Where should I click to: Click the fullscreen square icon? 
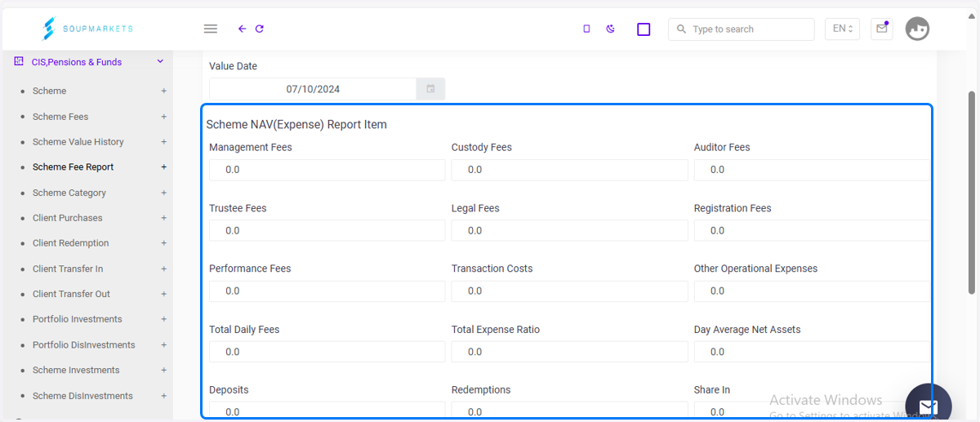(644, 29)
